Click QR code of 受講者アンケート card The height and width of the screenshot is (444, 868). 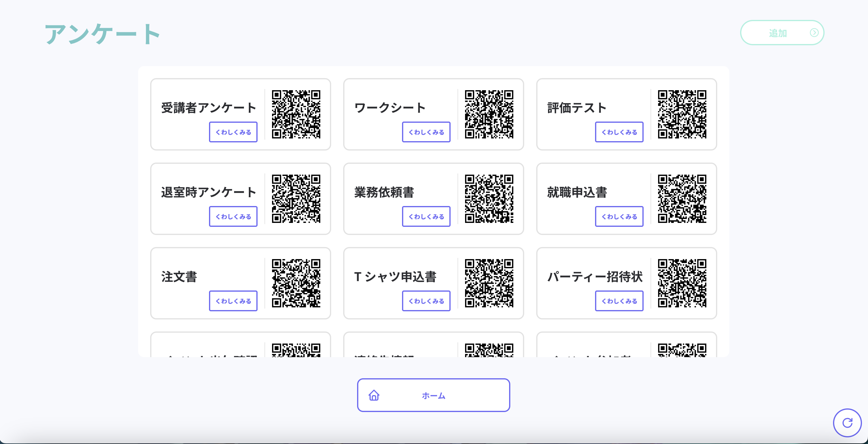coord(296,114)
